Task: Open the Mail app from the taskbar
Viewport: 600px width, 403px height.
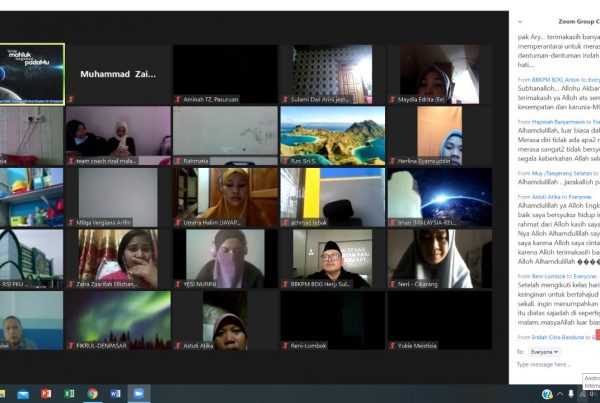Action: coord(23,393)
